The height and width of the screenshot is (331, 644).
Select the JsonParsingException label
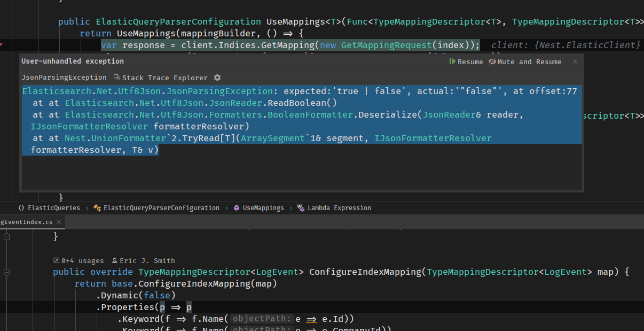(64, 78)
